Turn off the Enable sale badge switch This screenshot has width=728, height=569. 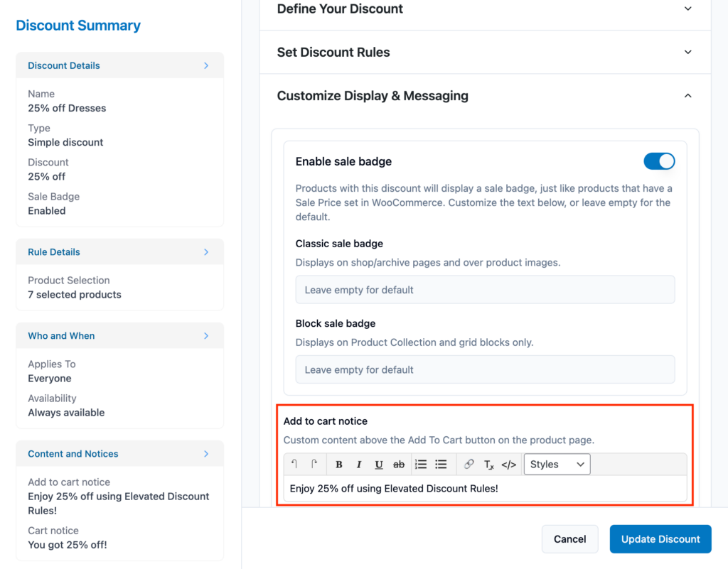[659, 161]
